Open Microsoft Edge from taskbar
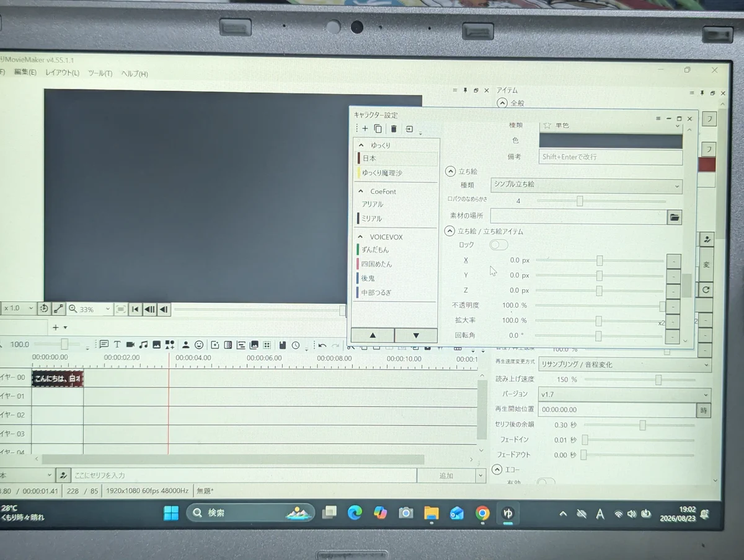Viewport: 744px width, 560px height. click(x=355, y=512)
